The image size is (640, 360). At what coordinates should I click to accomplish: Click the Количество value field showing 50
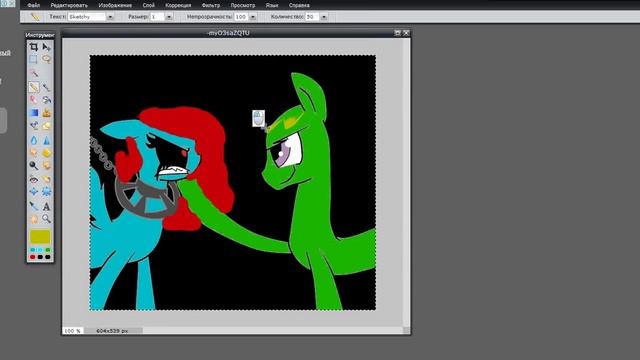tap(313, 17)
